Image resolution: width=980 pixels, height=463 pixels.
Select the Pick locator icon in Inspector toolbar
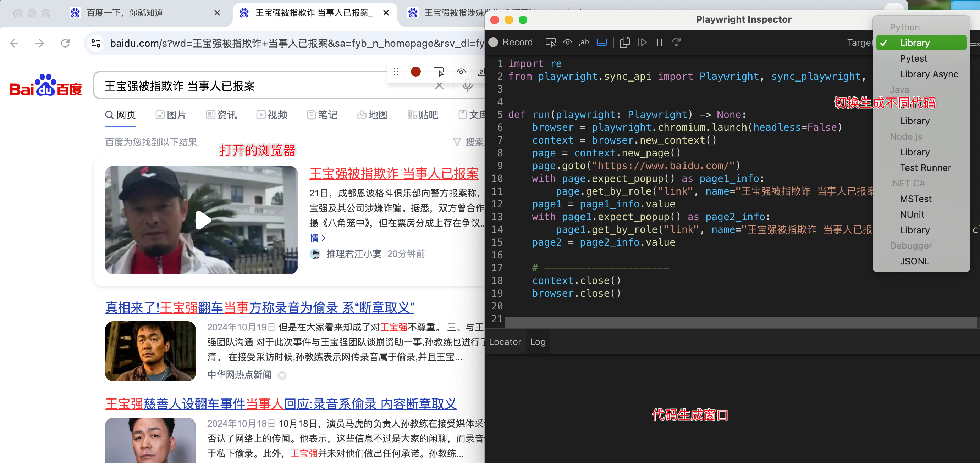point(550,42)
